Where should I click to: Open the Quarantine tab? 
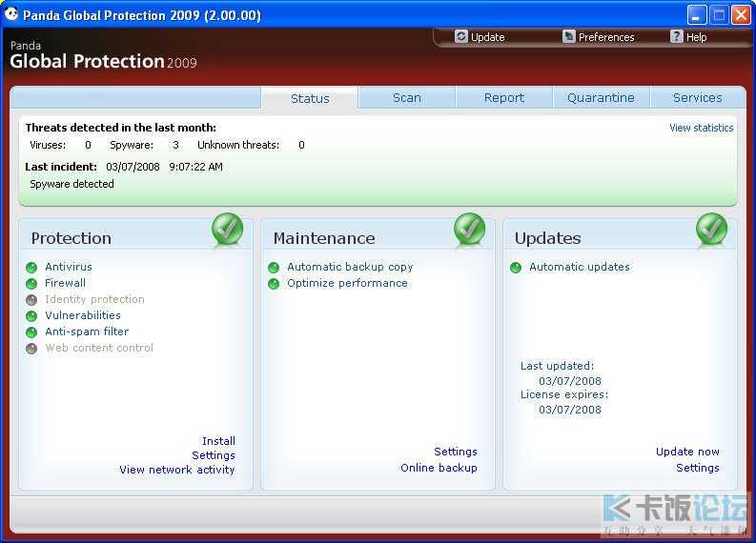(601, 98)
